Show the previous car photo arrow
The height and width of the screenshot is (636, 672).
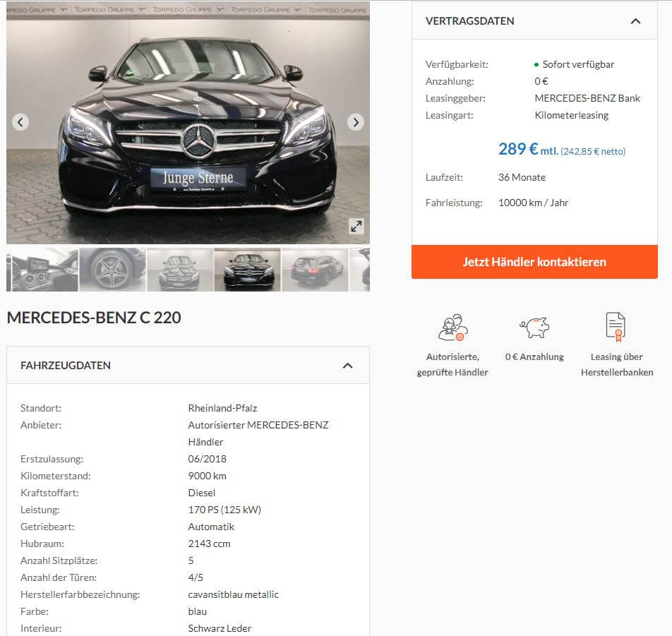point(20,122)
